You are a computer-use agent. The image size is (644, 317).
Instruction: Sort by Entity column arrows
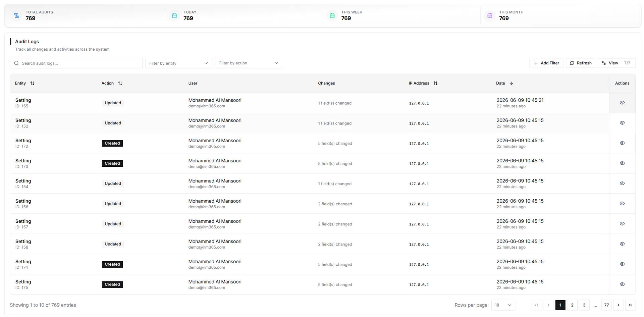(x=32, y=83)
